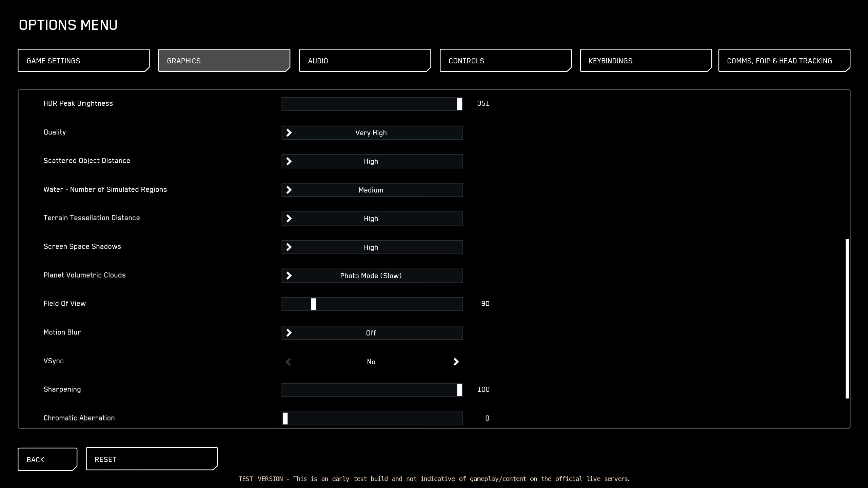Switch to the Audio tab
The height and width of the screenshot is (488, 868).
pos(365,61)
